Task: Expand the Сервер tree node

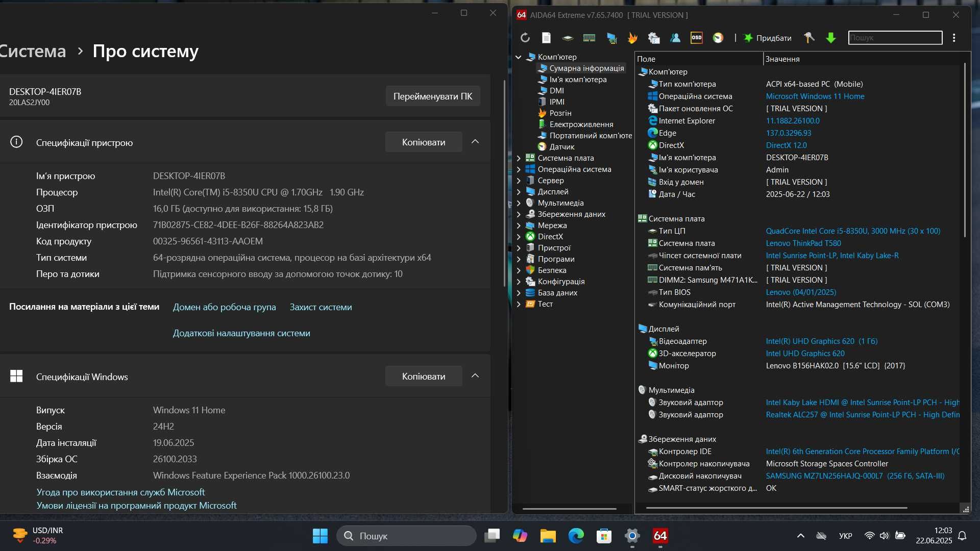Action: point(519,181)
